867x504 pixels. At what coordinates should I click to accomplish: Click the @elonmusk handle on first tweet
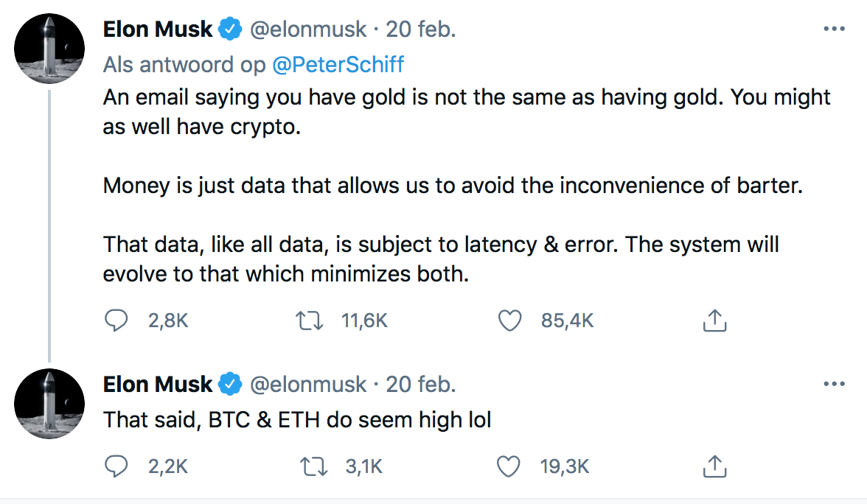[x=308, y=29]
